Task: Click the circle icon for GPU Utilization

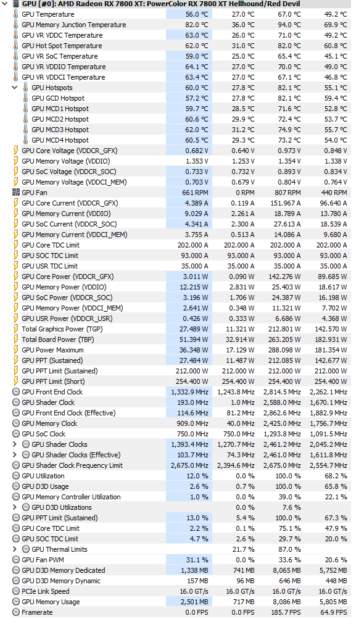Action: pyautogui.click(x=16, y=476)
